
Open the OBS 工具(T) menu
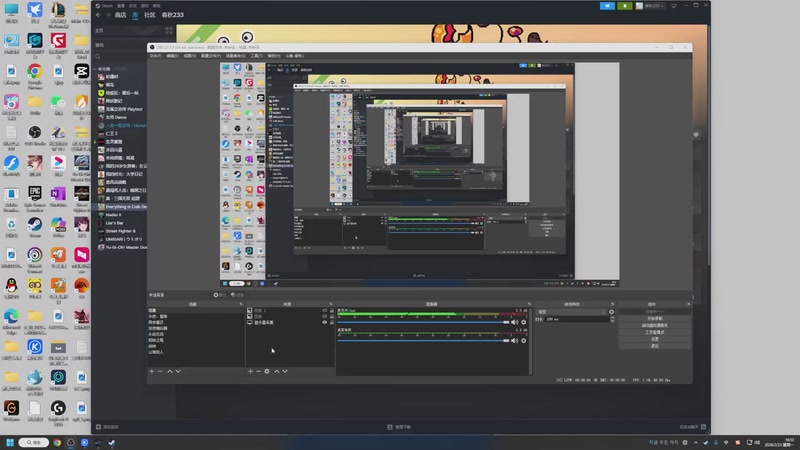(257, 56)
